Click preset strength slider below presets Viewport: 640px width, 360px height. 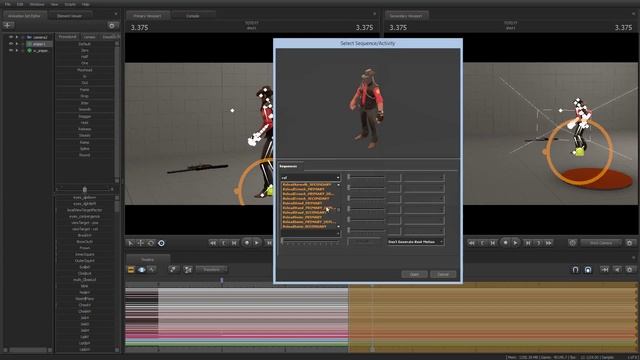[x=84, y=189]
